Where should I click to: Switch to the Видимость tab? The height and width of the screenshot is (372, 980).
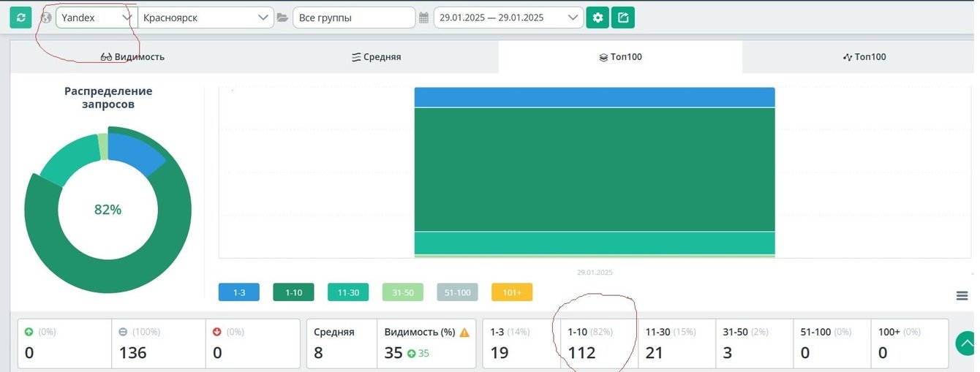click(132, 57)
